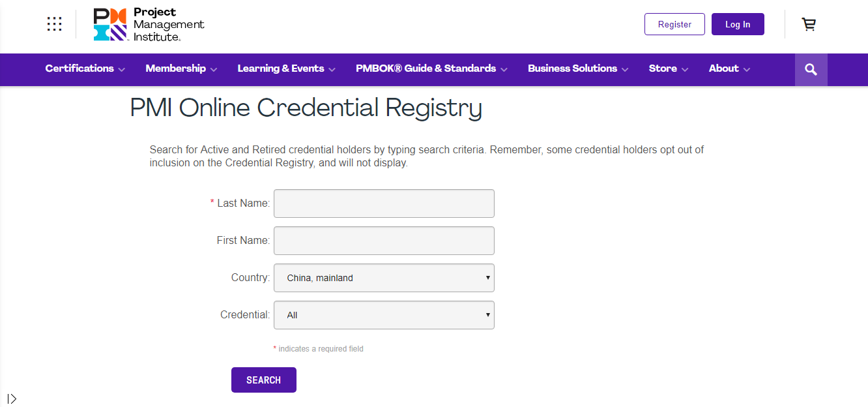This screenshot has width=868, height=407.
Task: Expand Learning & Events navigation menu
Action: click(x=286, y=68)
